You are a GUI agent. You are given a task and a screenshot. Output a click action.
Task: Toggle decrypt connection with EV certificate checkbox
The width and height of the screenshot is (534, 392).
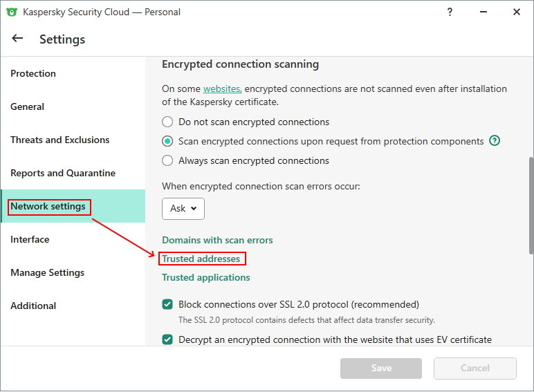167,339
